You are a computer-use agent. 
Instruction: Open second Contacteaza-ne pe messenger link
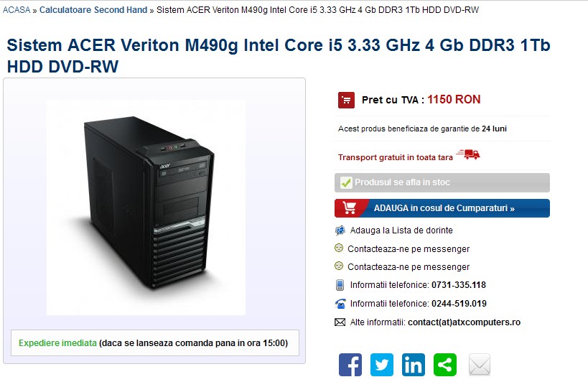(409, 267)
